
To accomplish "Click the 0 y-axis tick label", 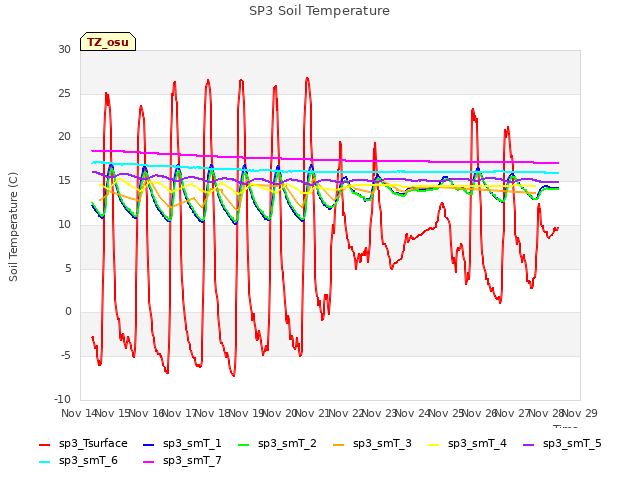I will [x=68, y=312].
